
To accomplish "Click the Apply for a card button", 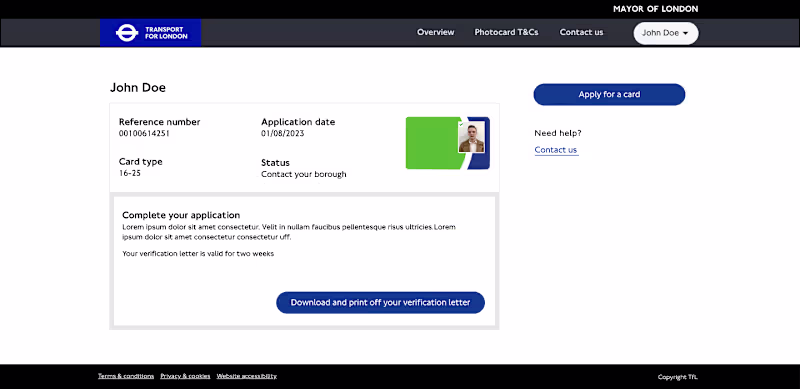I will [x=609, y=94].
